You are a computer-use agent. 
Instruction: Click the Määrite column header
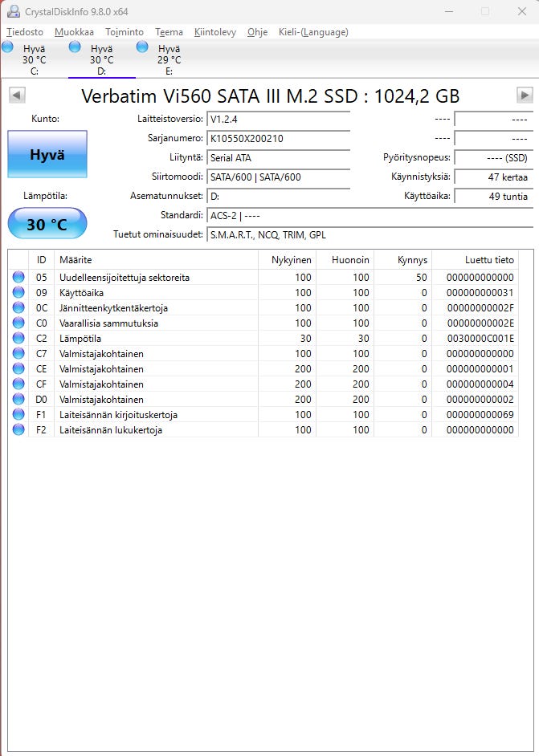pos(157,260)
